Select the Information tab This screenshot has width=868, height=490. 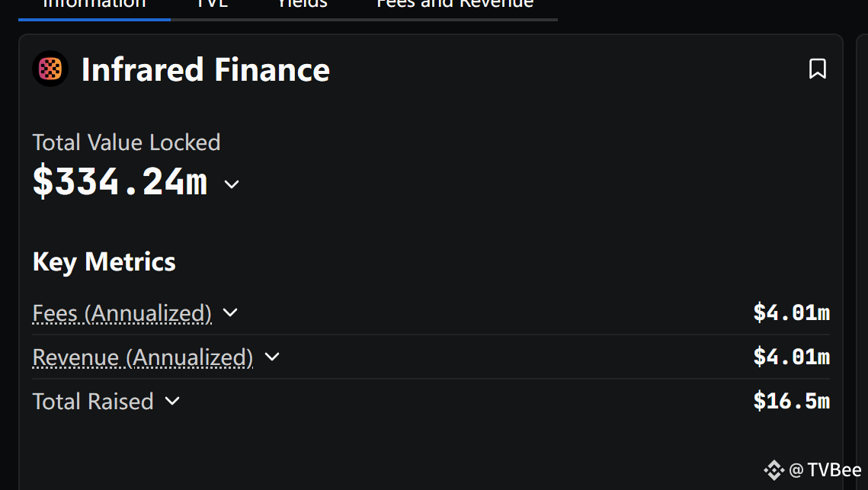point(94,5)
